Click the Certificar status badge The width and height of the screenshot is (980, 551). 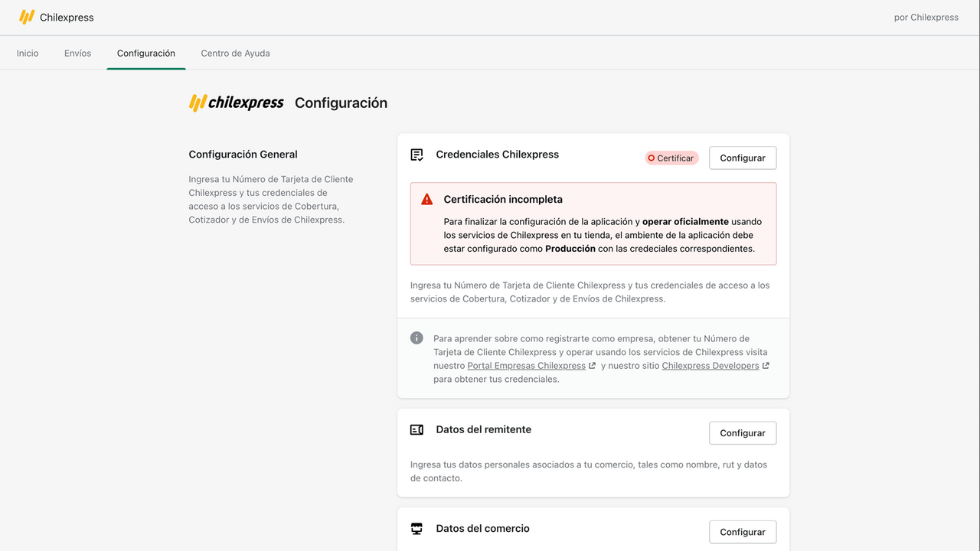point(671,158)
